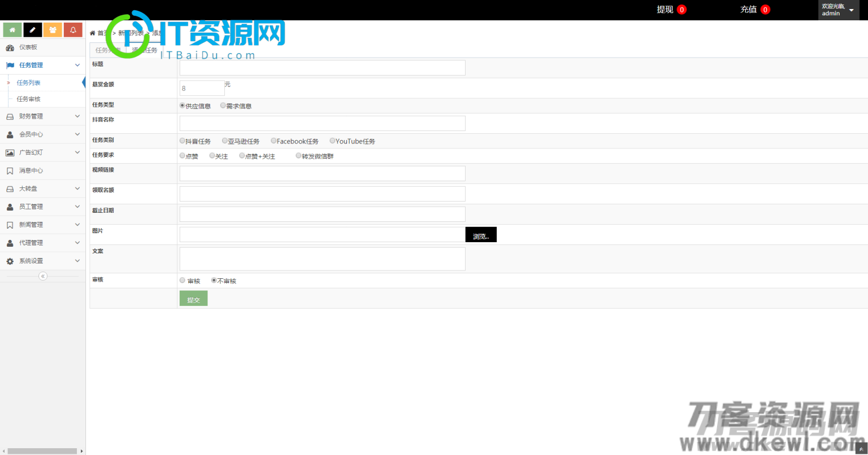Expand the 广告幻灯 menu chevron
The width and height of the screenshot is (868, 455).
77,153
